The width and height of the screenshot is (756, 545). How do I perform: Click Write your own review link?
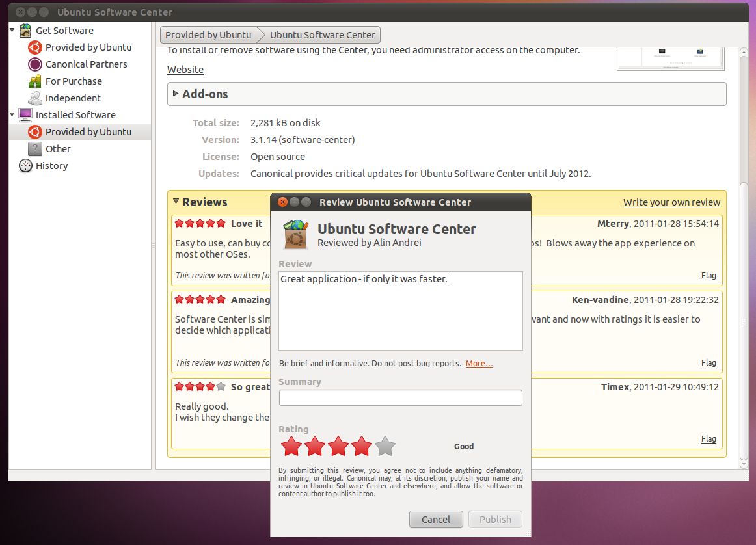coord(671,202)
